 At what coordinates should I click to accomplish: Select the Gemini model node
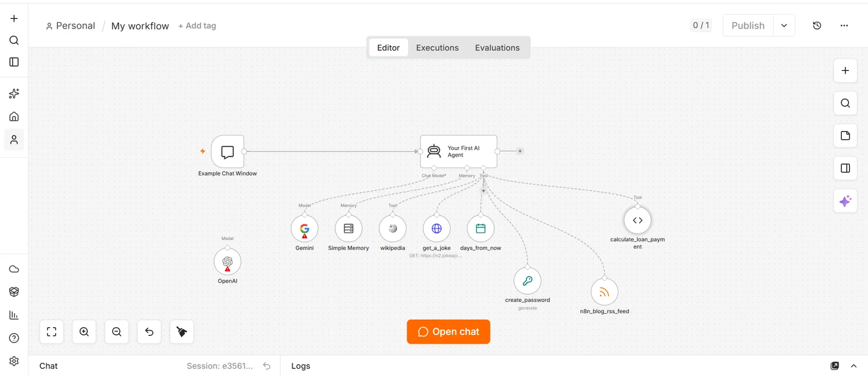click(x=304, y=229)
